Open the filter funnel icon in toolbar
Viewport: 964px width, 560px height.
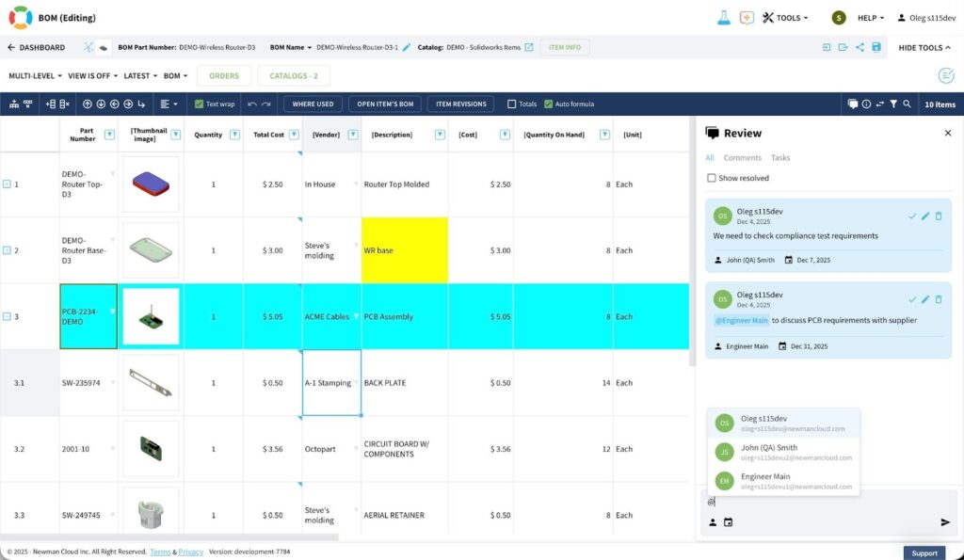point(892,104)
